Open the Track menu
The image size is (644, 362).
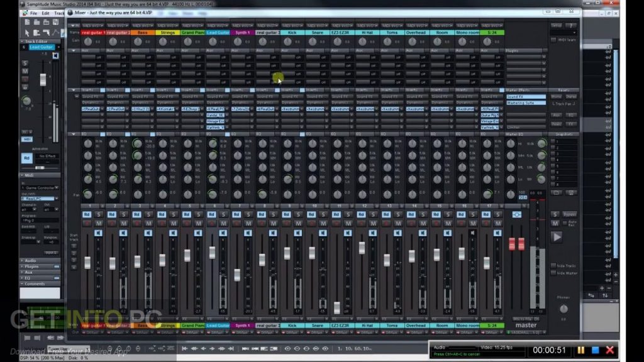[x=59, y=13]
